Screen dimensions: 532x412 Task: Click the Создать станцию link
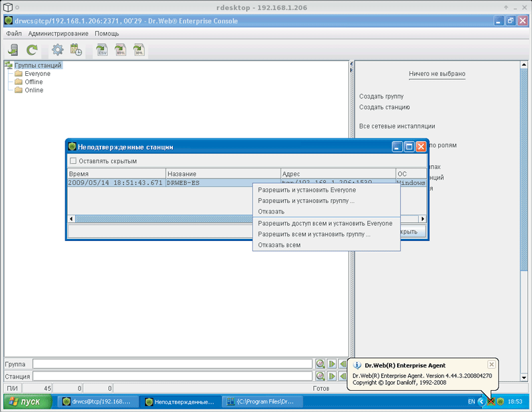(x=384, y=107)
